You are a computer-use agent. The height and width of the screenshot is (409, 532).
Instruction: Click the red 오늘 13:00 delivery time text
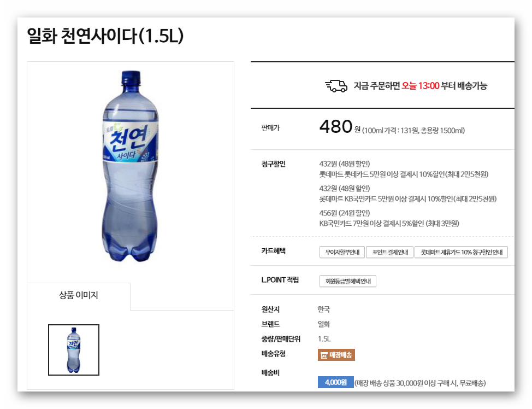click(x=421, y=86)
